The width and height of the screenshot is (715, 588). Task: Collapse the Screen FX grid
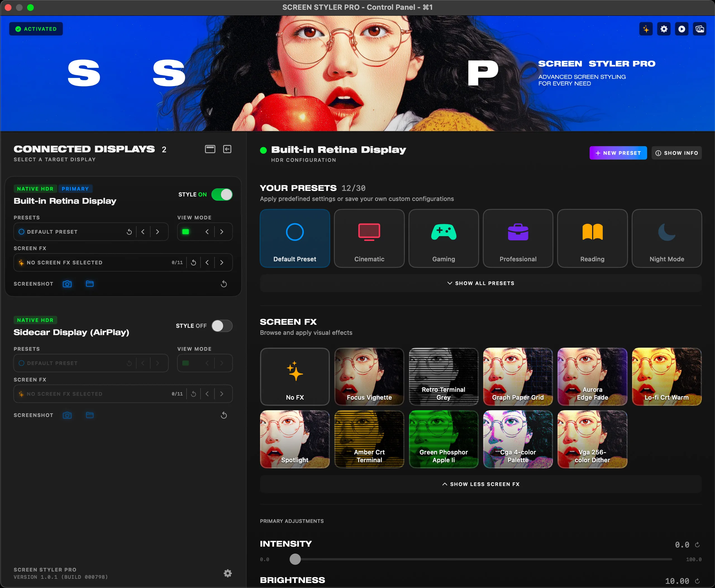(480, 484)
